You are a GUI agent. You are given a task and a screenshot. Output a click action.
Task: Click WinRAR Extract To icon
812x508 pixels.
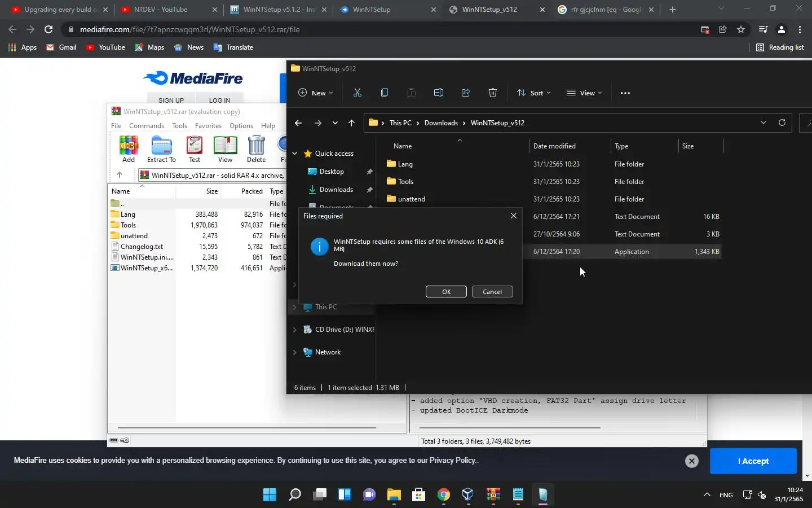pyautogui.click(x=161, y=150)
